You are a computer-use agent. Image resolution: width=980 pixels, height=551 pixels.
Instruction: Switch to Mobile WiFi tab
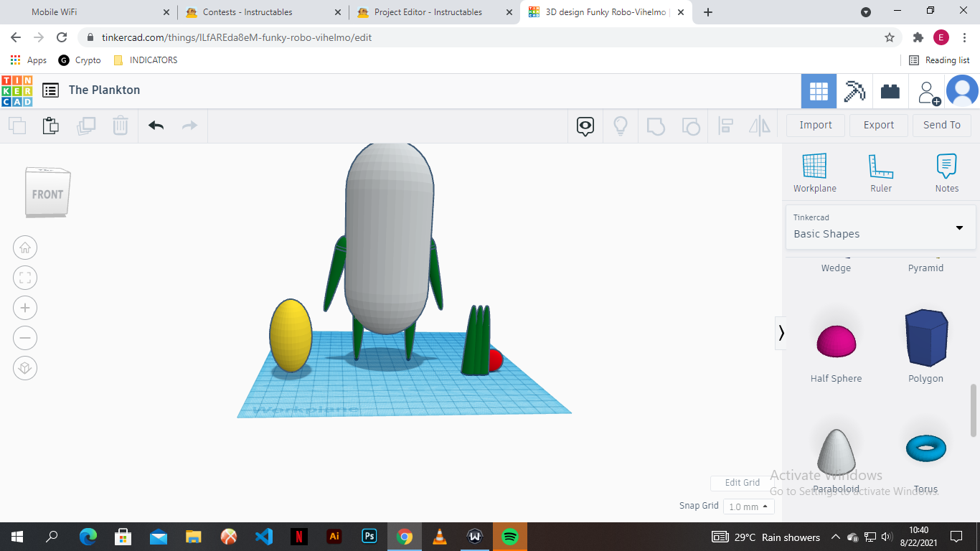tap(88, 12)
